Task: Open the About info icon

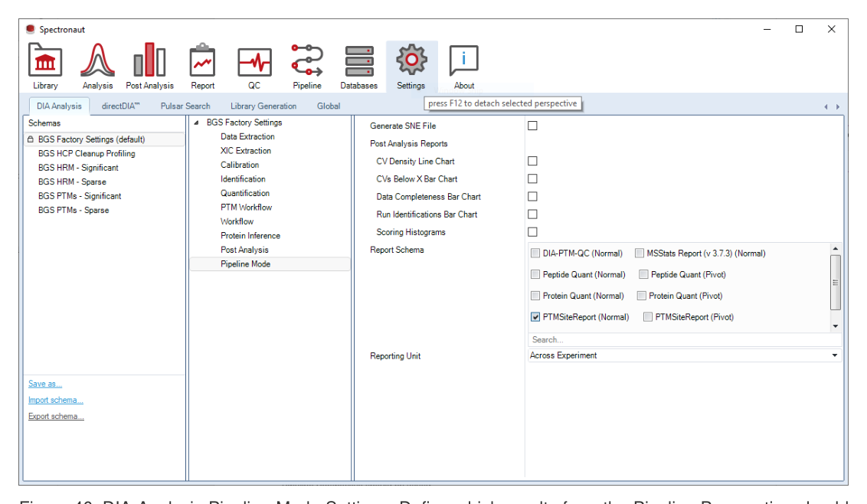Action: [463, 60]
